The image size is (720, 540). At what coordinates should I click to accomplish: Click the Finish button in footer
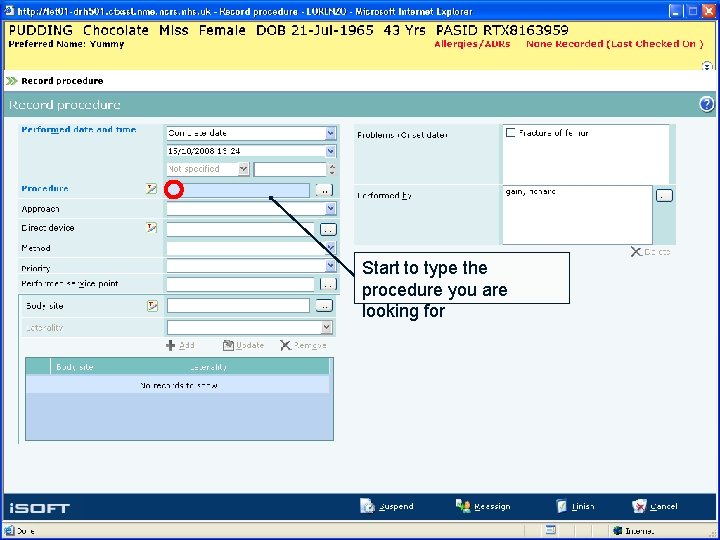click(575, 506)
